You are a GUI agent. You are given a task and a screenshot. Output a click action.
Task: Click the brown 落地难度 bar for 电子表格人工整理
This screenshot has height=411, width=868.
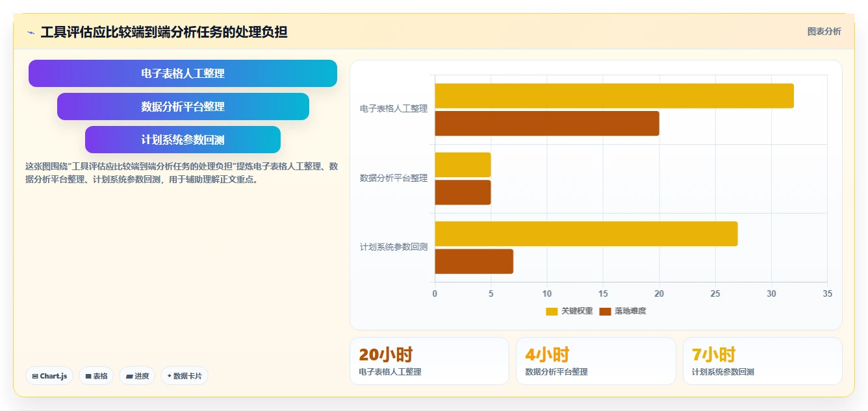[x=547, y=123]
